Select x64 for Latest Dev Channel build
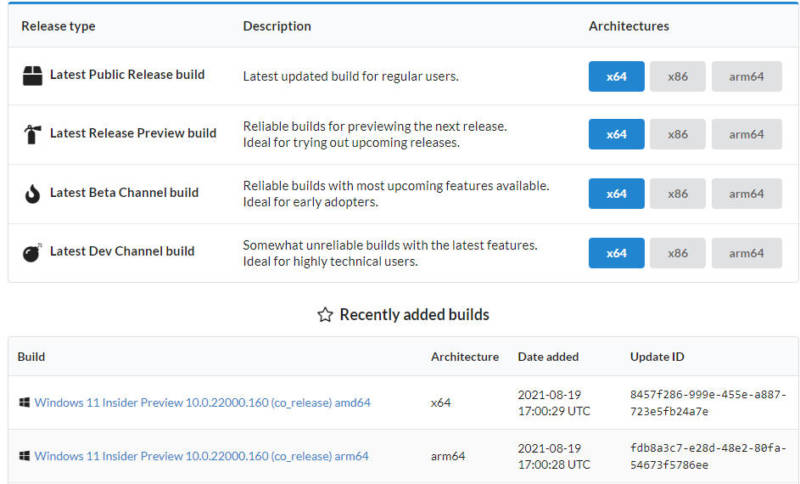800x484 pixels. [616, 253]
